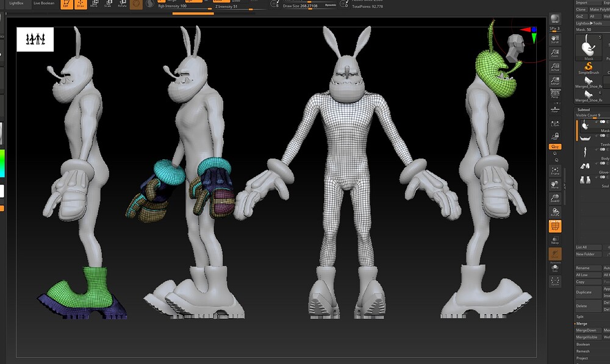Activate the Draw mode button
This screenshot has width=610, height=364.
pyautogui.click(x=81, y=4)
